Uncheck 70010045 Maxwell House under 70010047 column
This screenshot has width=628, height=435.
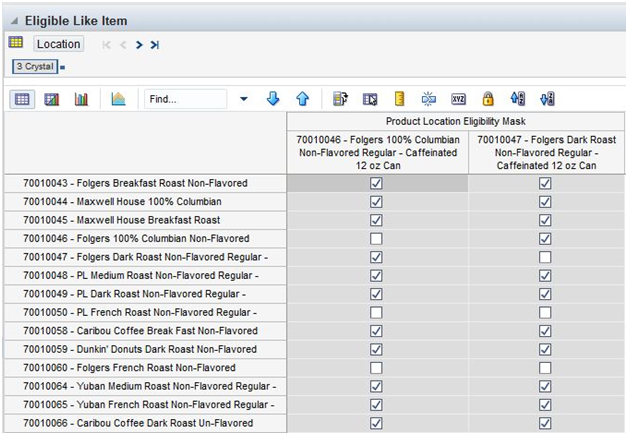(545, 220)
